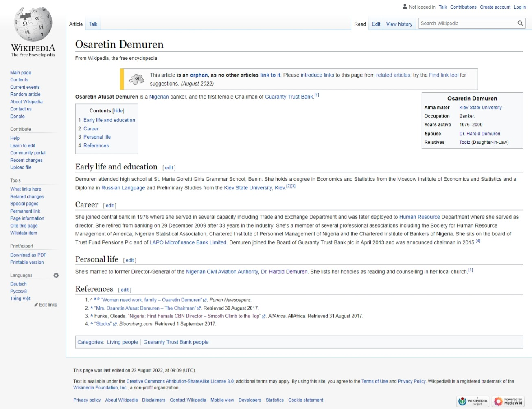Click the Wikimedia project badge
This screenshot has height=409, width=532.
coord(473,401)
